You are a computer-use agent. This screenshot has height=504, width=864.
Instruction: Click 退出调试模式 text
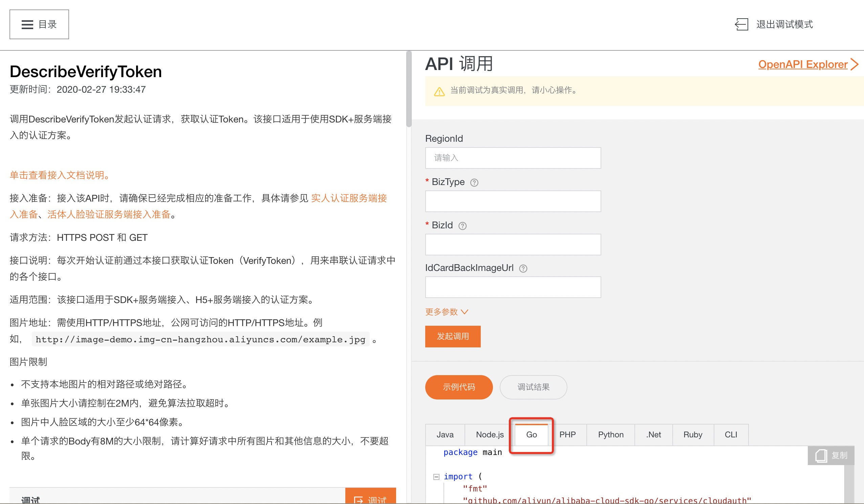[x=784, y=24]
